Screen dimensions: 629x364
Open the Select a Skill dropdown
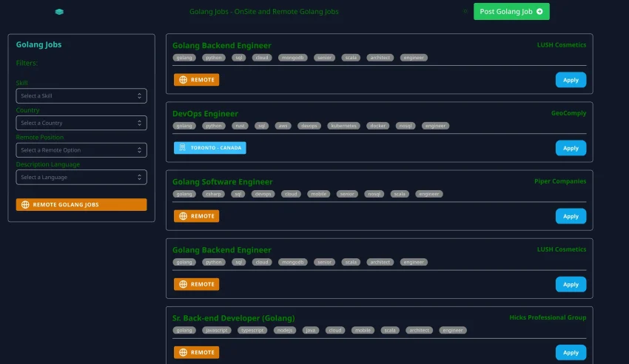tap(81, 96)
